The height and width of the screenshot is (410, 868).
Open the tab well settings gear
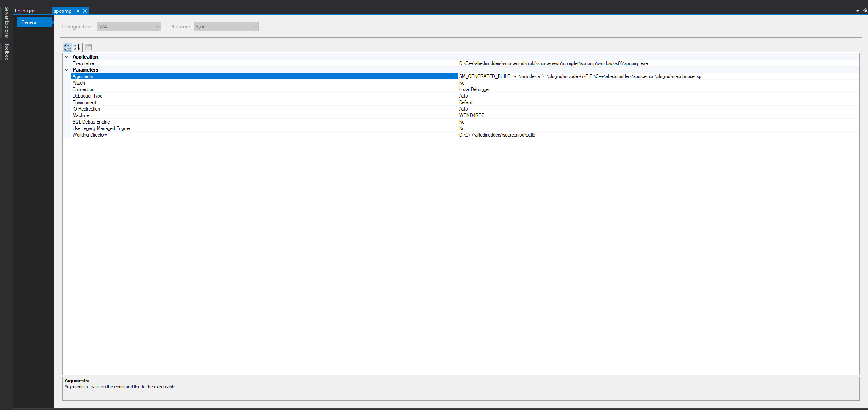point(865,11)
